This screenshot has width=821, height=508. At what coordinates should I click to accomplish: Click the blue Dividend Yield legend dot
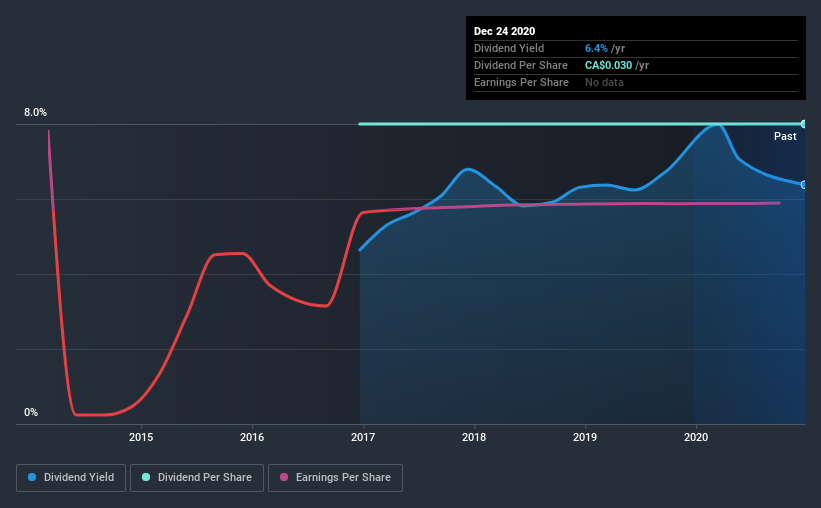[x=32, y=477]
